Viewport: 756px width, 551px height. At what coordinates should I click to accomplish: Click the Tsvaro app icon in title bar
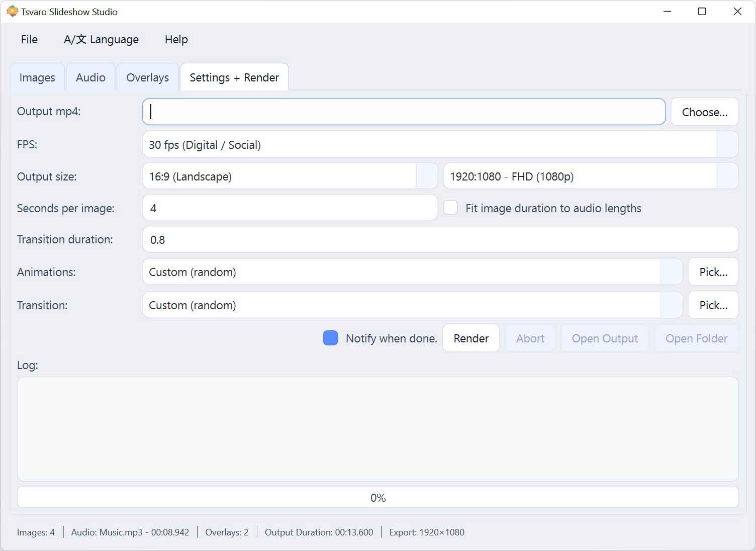click(x=12, y=12)
